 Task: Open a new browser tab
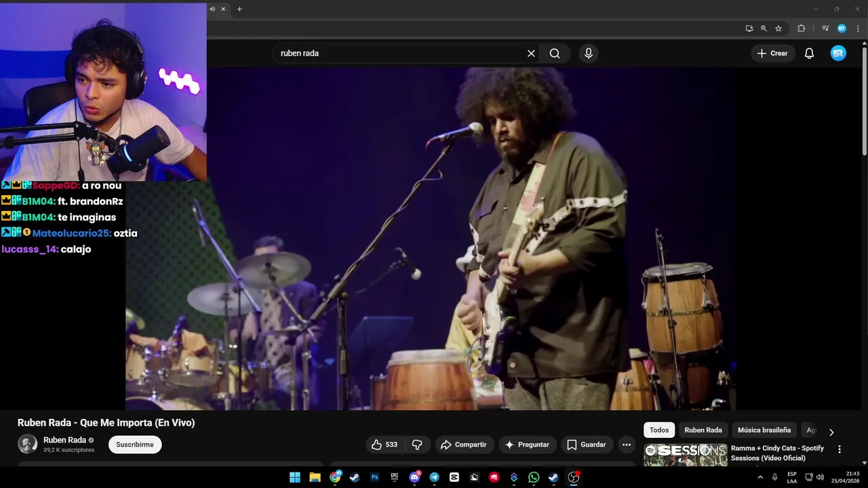(239, 9)
